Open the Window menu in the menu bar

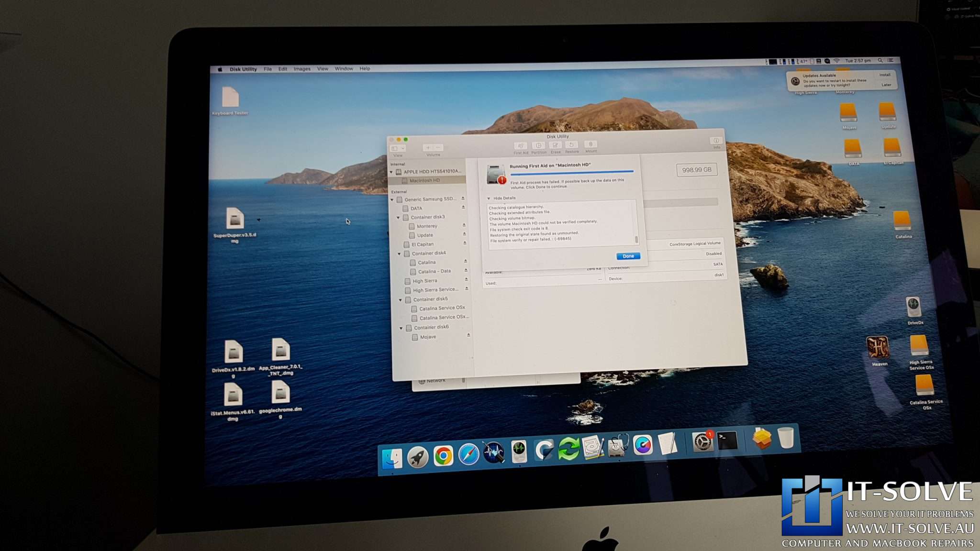[x=343, y=68]
